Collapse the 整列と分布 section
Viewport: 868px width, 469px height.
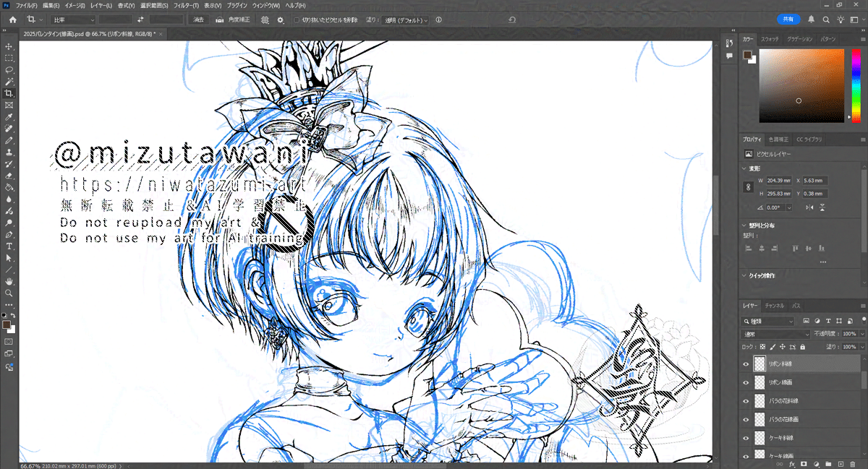pyautogui.click(x=746, y=226)
